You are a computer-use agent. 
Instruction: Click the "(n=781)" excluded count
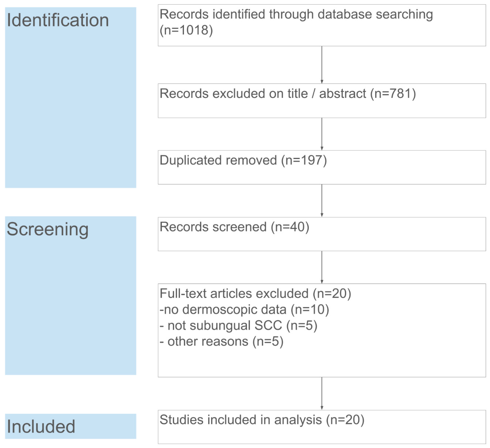(x=393, y=94)
